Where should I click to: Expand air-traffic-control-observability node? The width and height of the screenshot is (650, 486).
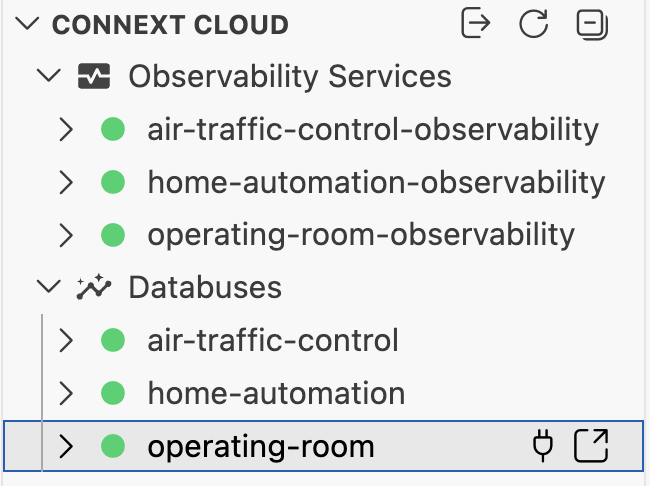tap(66, 129)
